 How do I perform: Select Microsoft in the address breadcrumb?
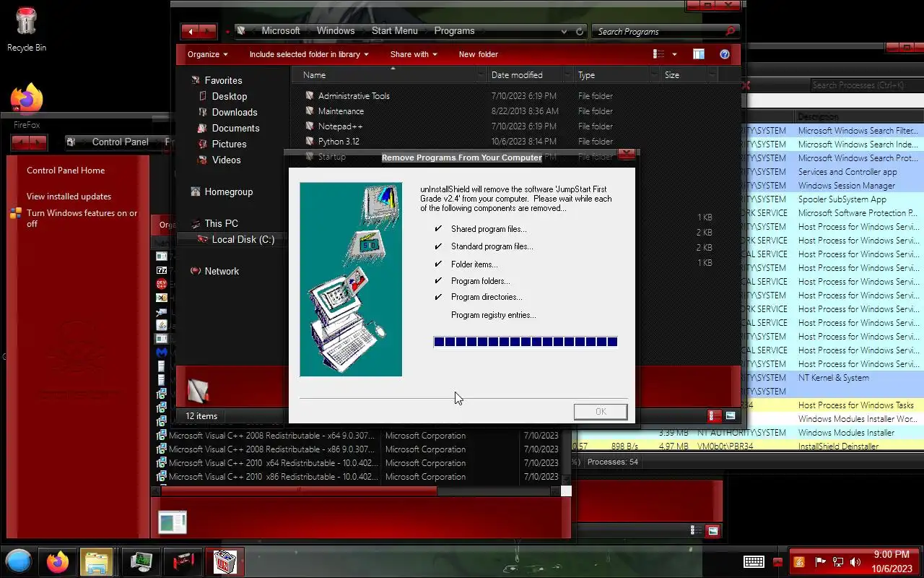pos(281,31)
